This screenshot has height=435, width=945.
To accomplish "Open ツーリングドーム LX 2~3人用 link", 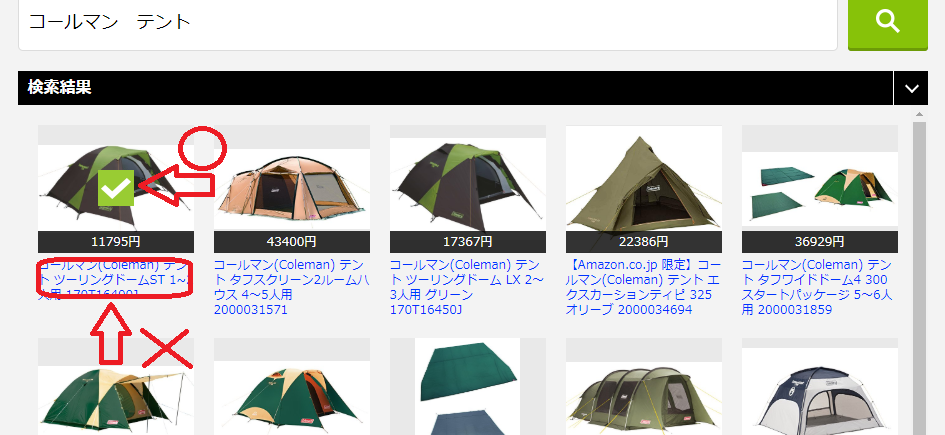I will (467, 287).
